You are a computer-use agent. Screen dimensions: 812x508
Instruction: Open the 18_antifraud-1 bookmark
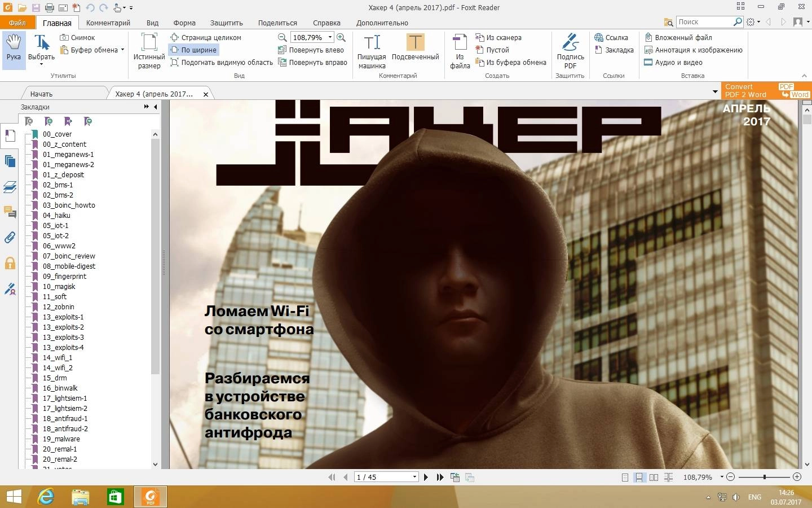coord(65,418)
